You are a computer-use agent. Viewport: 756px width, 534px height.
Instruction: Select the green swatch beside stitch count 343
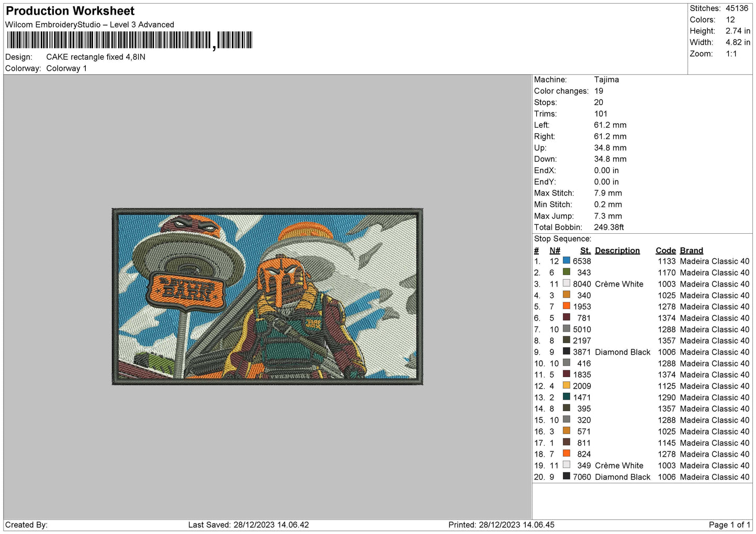[566, 272]
